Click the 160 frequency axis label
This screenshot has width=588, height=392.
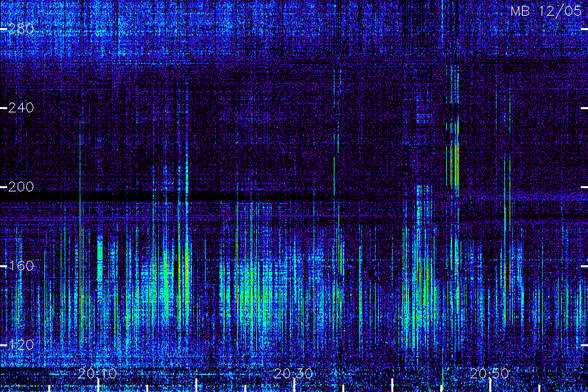tap(21, 266)
